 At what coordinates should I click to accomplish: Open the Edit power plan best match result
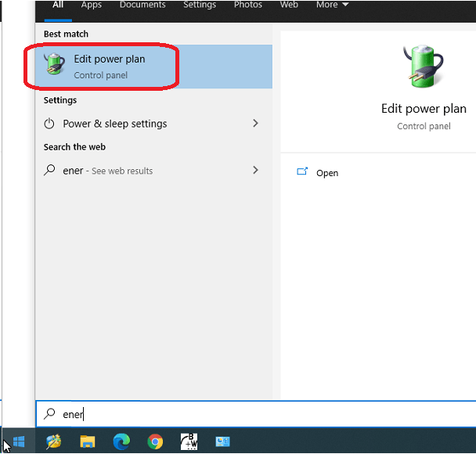pyautogui.click(x=153, y=67)
